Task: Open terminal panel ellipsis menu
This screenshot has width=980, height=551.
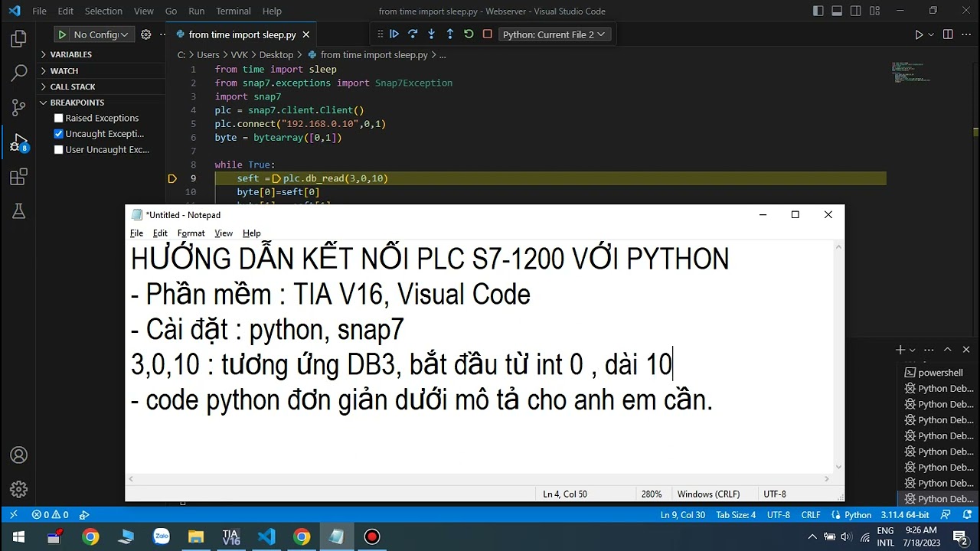Action: (x=929, y=350)
